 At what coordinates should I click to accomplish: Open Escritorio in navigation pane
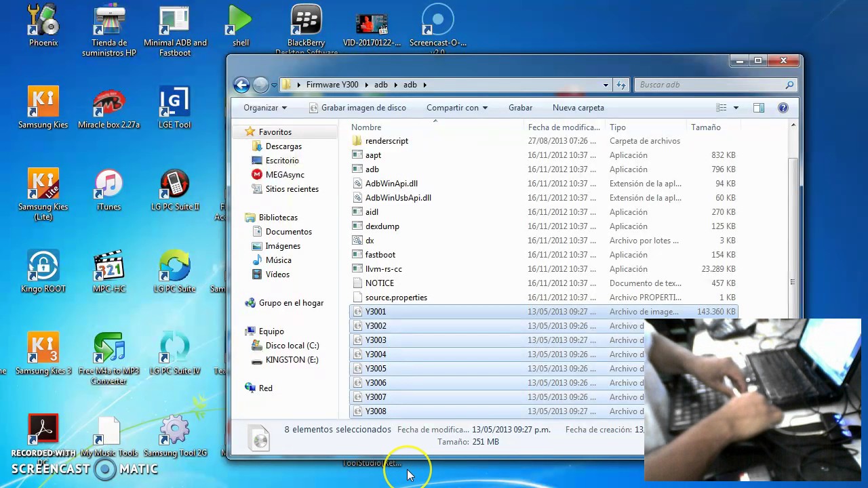282,161
